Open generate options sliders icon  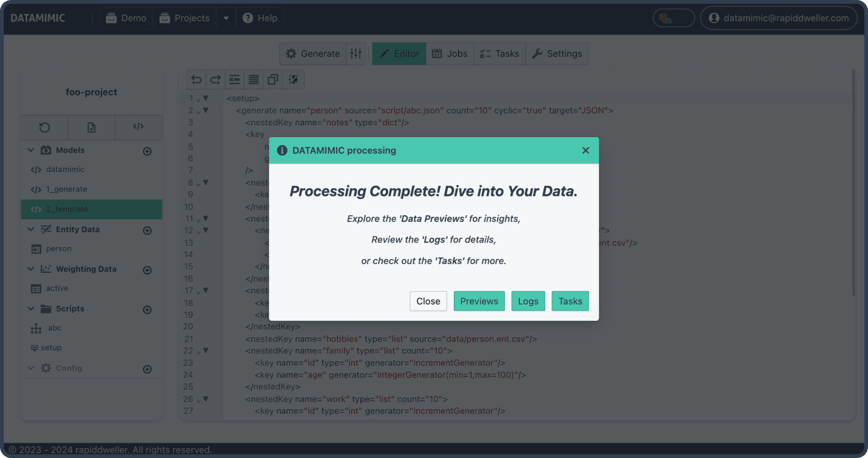(356, 54)
